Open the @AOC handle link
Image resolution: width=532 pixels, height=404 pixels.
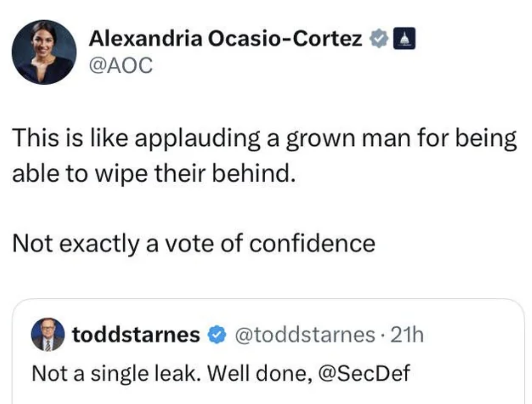coord(121,65)
